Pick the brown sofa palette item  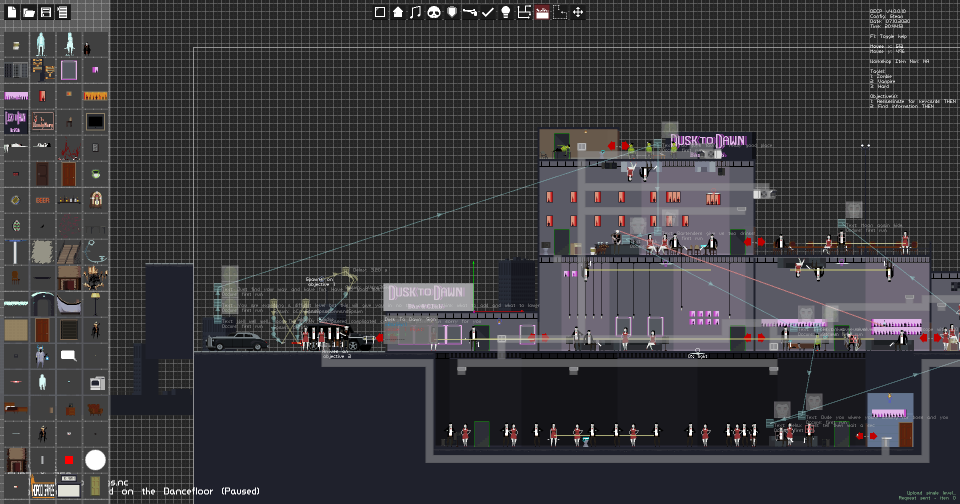pos(95,409)
